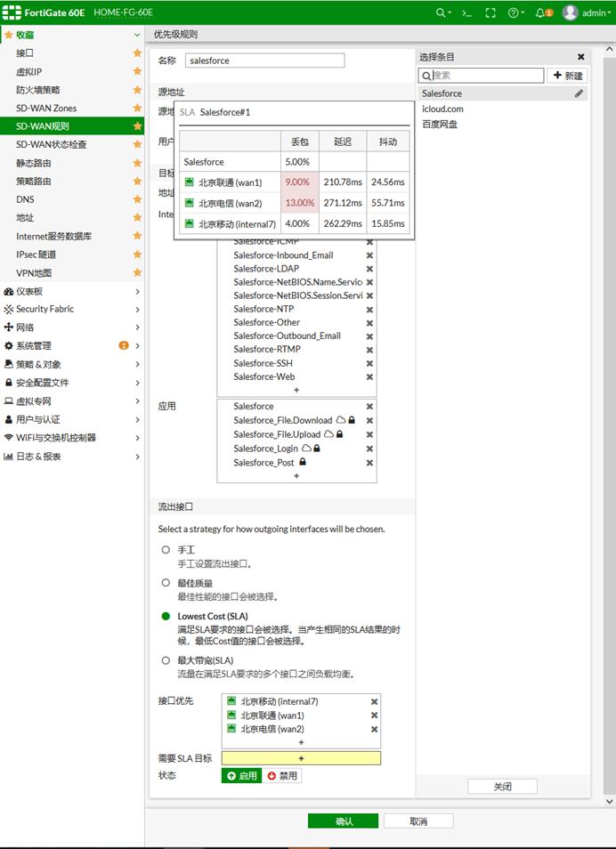Click the 名称 name input field
The width and height of the screenshot is (616, 849).
[x=264, y=61]
